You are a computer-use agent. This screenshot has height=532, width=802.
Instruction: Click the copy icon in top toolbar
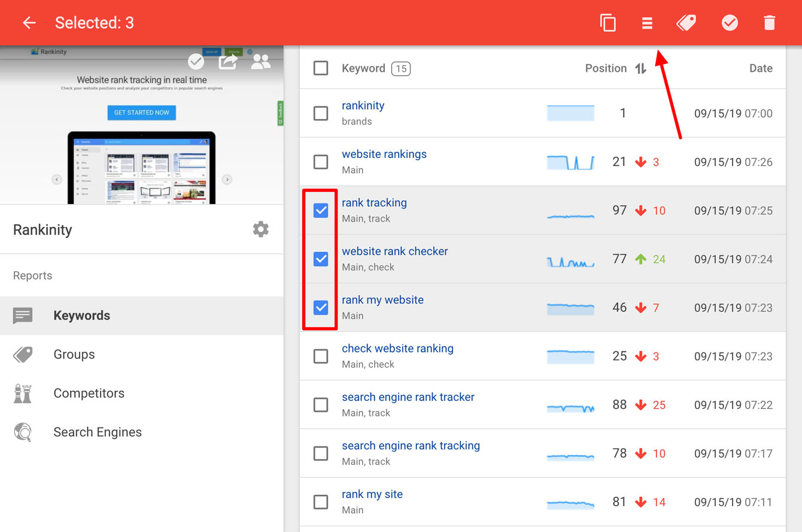pyautogui.click(x=608, y=23)
